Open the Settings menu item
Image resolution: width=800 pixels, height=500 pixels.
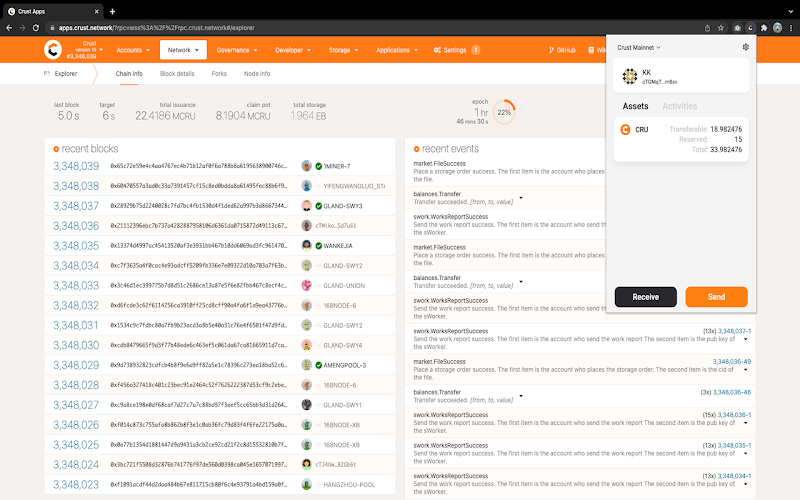coord(457,50)
